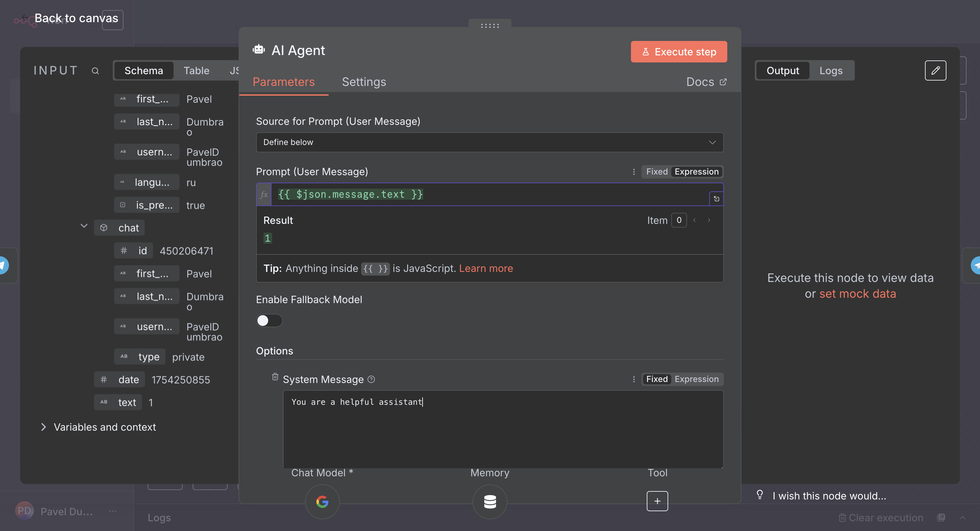Screen dimensions: 980x531
Task: Click the Execute step button
Action: click(x=678, y=52)
